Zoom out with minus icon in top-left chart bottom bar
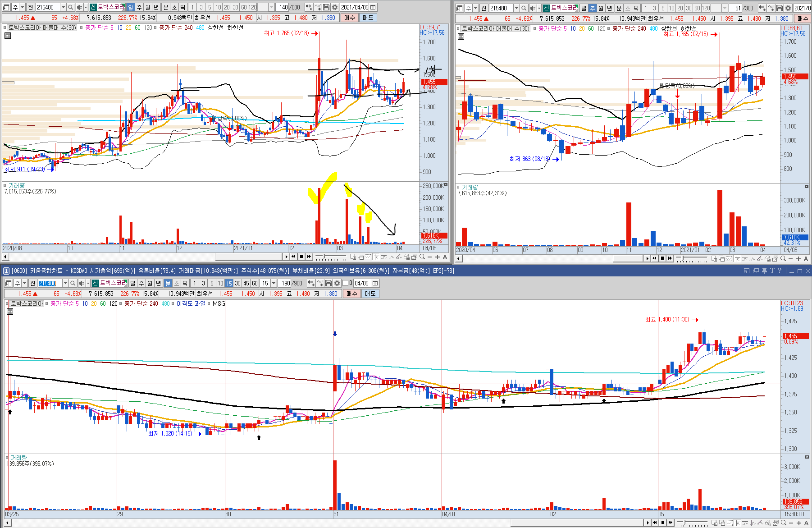The height and width of the screenshot is (528, 812). tap(429, 257)
